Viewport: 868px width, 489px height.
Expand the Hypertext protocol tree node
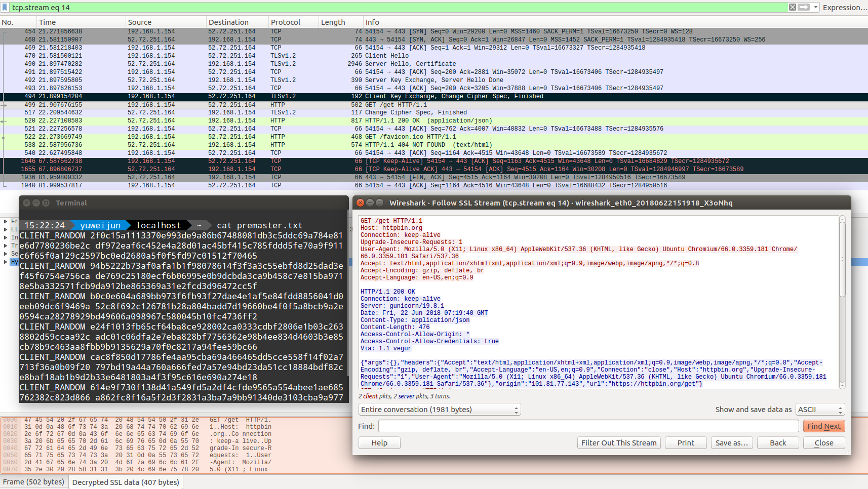(6, 262)
